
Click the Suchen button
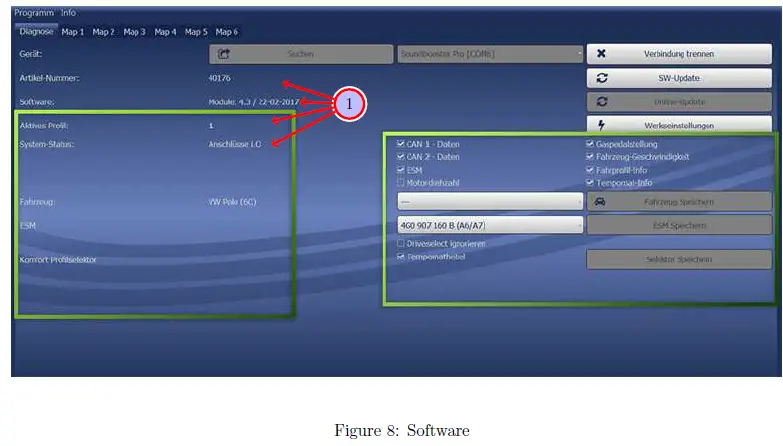(301, 54)
